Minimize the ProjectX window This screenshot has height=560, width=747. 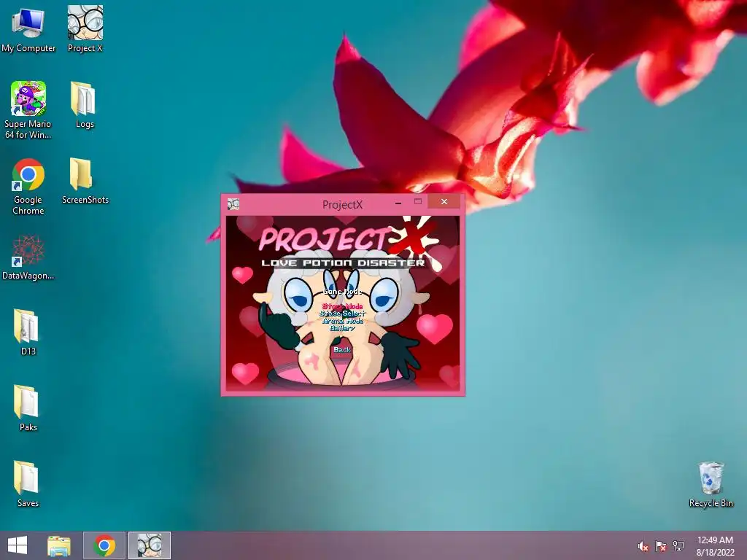click(x=398, y=203)
